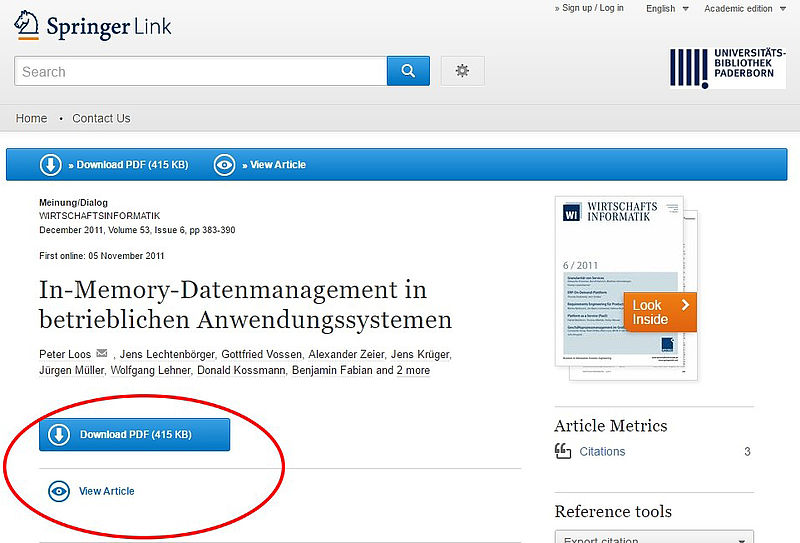Viewport: 800px width, 543px height.
Task: Click the 'Meinung/Dialog' category label
Action: pos(73,203)
